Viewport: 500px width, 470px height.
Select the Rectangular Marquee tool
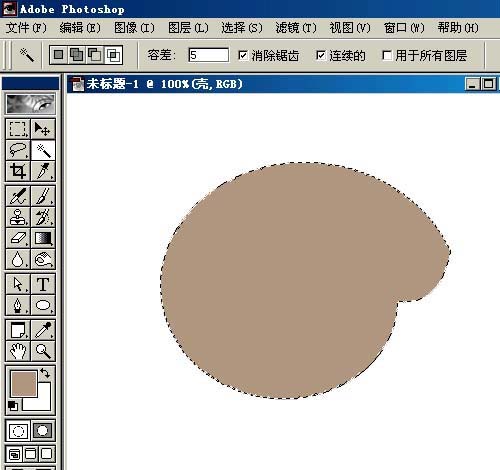[18, 129]
